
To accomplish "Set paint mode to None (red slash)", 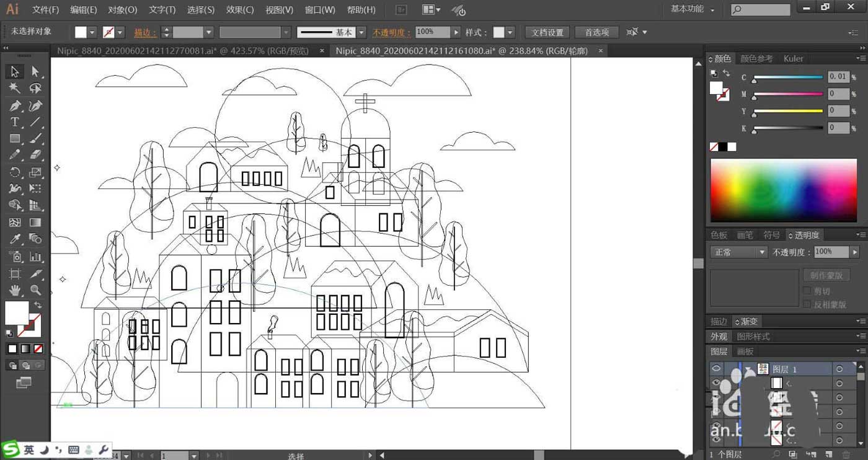I will 38,349.
